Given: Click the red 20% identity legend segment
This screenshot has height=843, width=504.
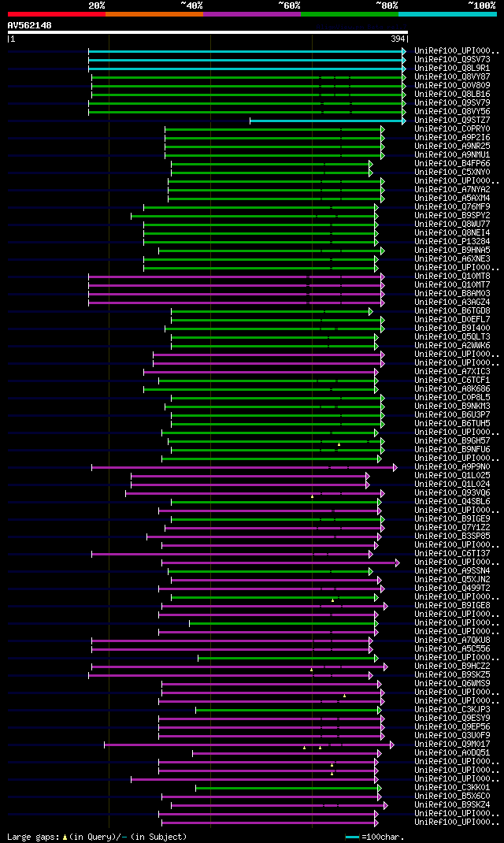Looking at the screenshot, I should (57, 14).
